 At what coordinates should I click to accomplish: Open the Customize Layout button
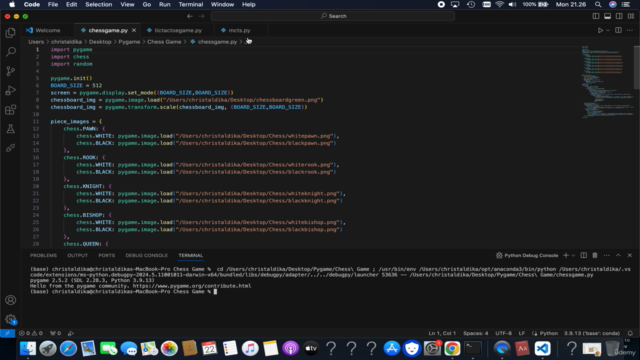[x=631, y=16]
